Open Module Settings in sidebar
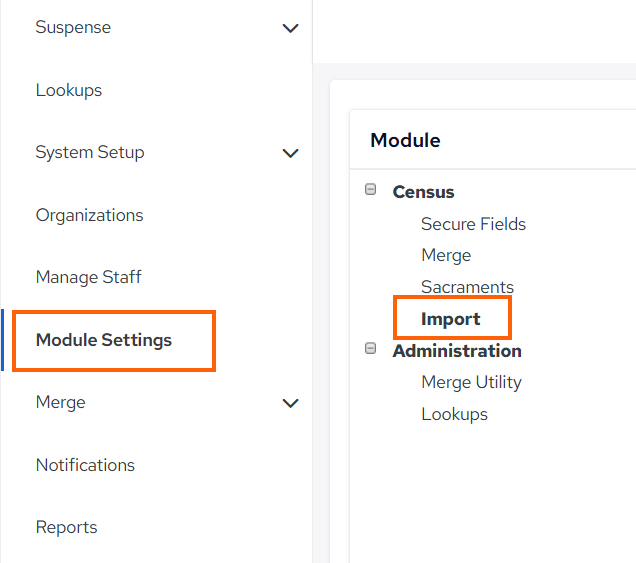Screen dimensions: 636x563 coord(104,340)
